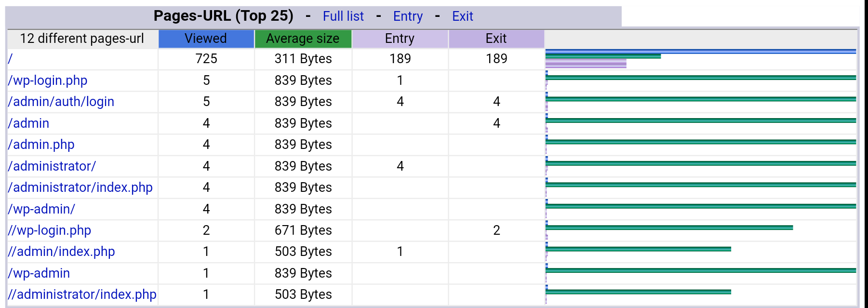This screenshot has height=308, width=868.
Task: Select the Exit column header cell
Action: click(x=496, y=39)
